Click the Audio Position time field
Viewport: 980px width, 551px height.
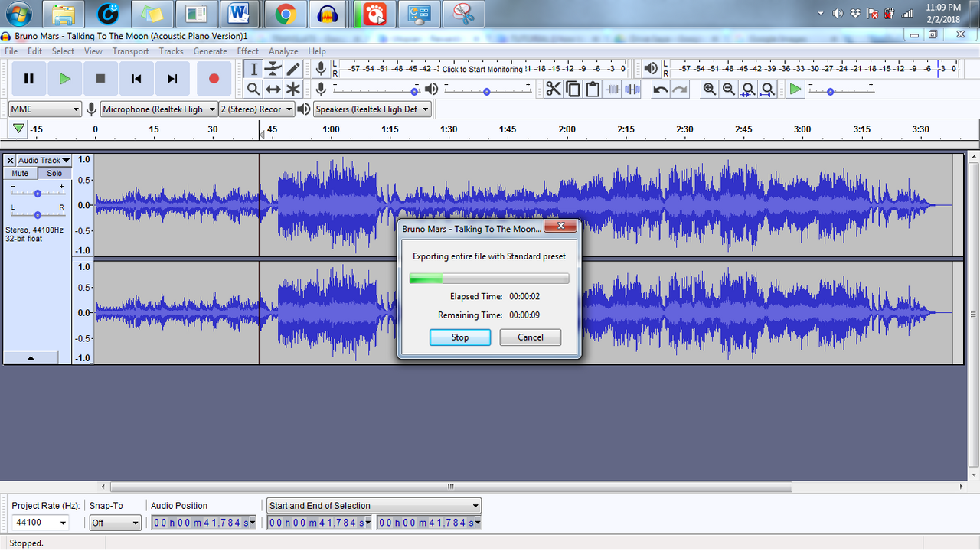(204, 523)
